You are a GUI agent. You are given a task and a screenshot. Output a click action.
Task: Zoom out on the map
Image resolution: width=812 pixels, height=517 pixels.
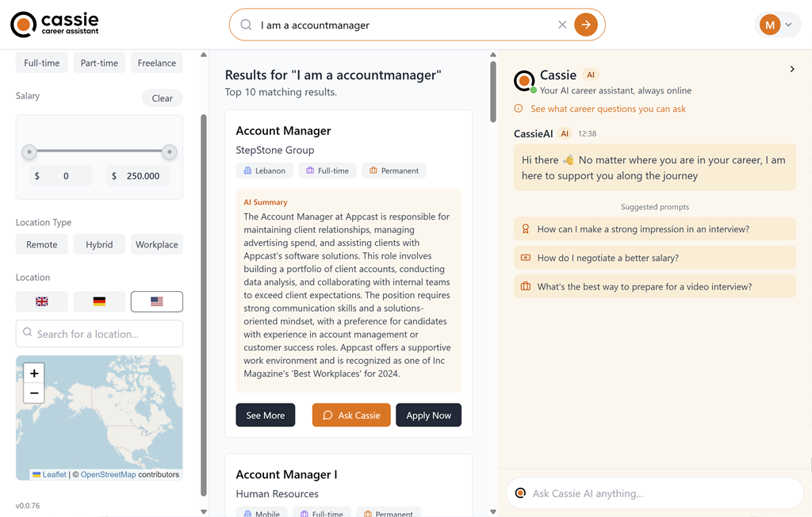[x=33, y=393]
